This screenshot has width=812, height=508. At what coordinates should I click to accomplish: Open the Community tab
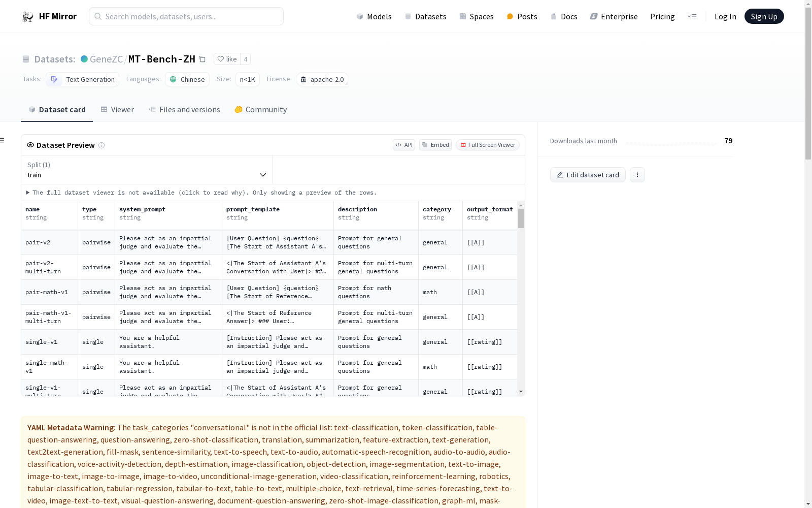tap(261, 110)
